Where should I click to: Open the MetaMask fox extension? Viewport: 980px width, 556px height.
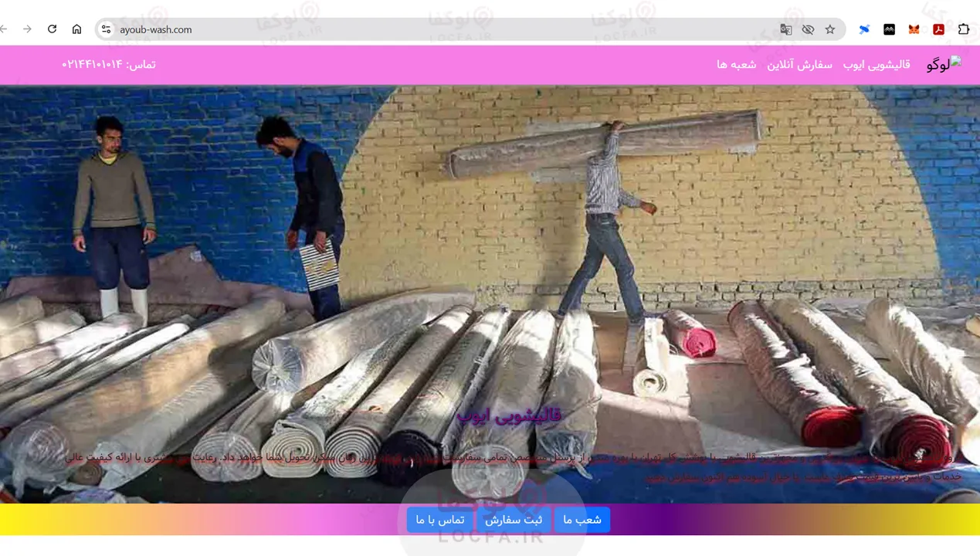point(914,29)
